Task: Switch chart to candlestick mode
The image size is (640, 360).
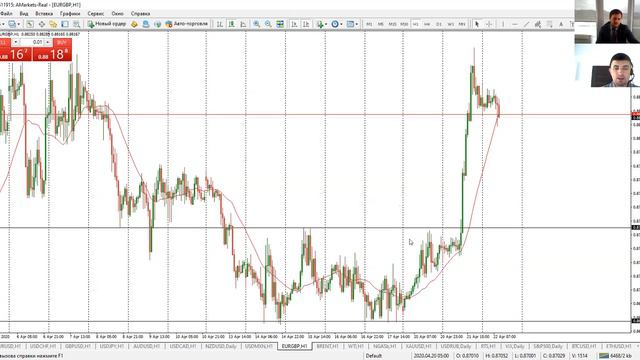Action: [231, 24]
